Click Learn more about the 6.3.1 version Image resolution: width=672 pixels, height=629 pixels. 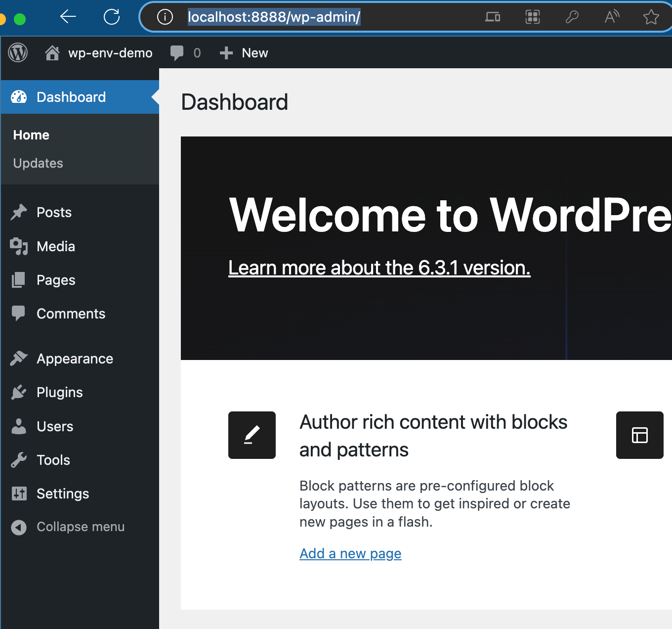(379, 268)
